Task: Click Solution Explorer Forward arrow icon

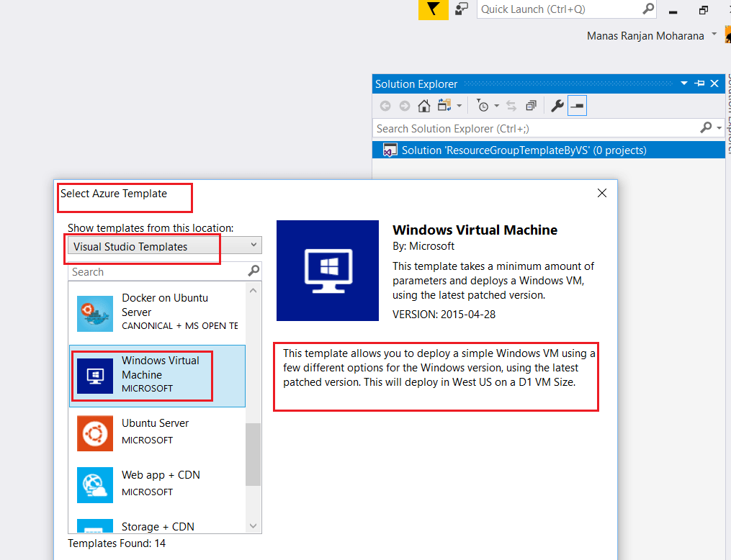Action: (x=405, y=107)
